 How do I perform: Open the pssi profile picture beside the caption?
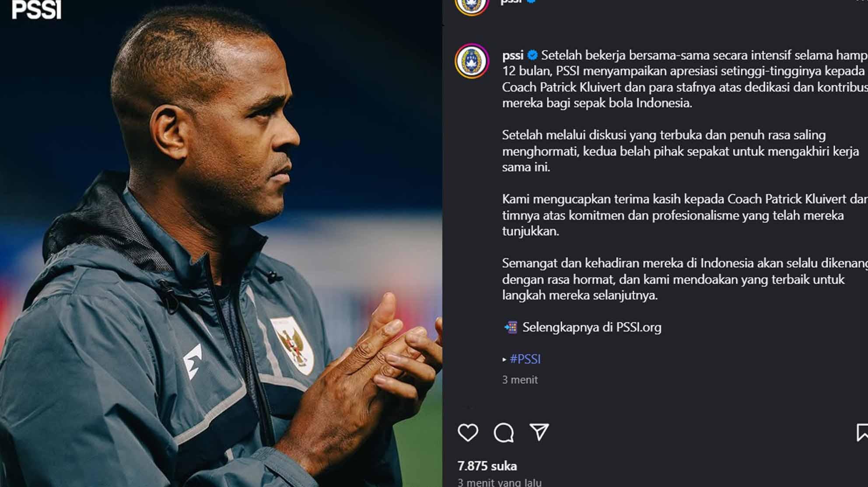tap(472, 61)
